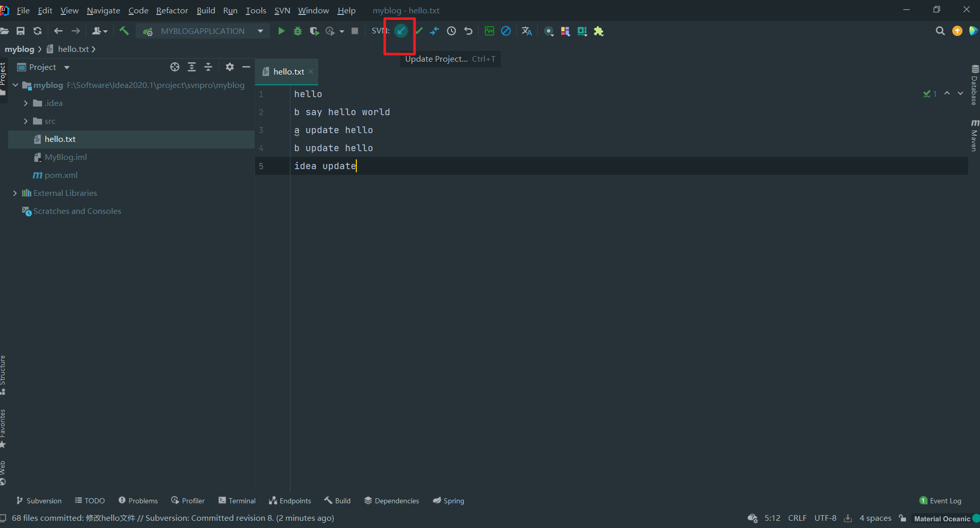Open Project panel gear options

230,67
